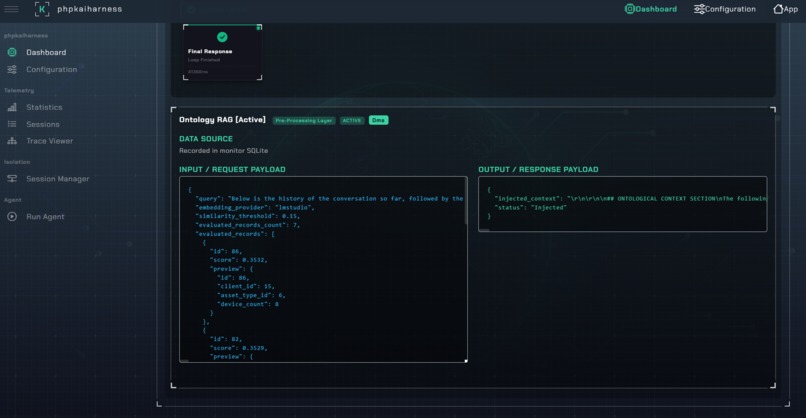Screen dimensions: 806x418
Task: Click the DATA SOURCE label
Action: coord(206,139)
